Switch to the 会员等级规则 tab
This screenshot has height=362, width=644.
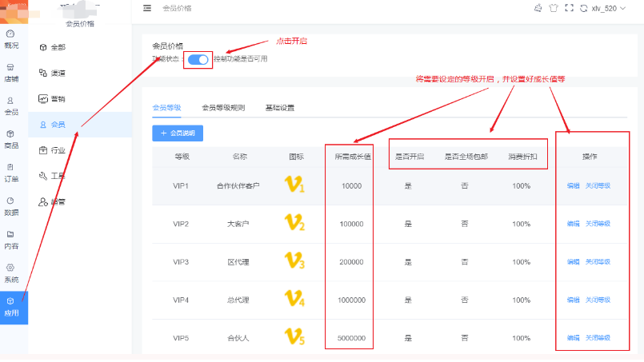click(223, 107)
